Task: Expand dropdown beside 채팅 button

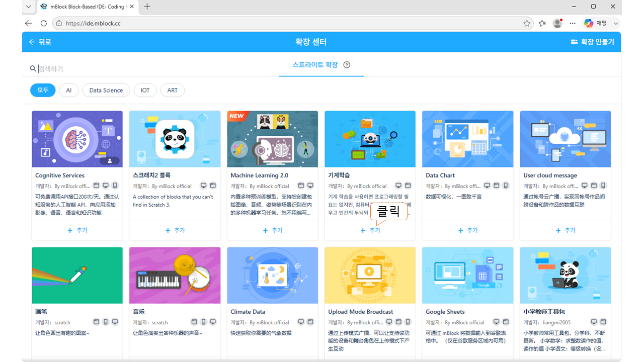Action: (x=616, y=23)
